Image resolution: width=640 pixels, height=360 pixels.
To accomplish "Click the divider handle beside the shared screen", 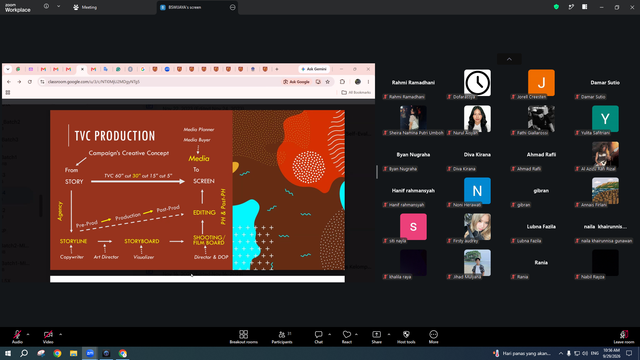I will pos(377,172).
